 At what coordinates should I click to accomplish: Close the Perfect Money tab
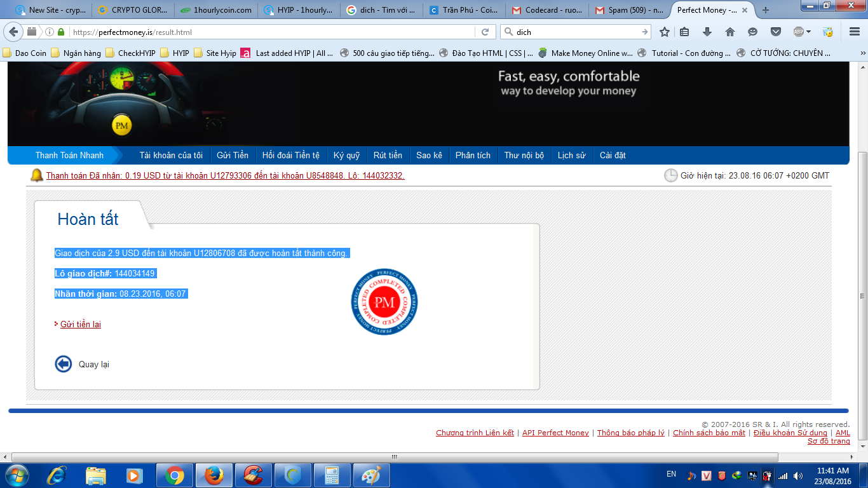point(745,10)
